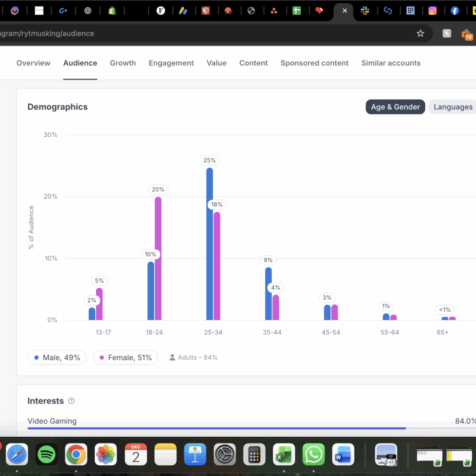
Task: View the Similar accounts tab
Action: coord(390,63)
